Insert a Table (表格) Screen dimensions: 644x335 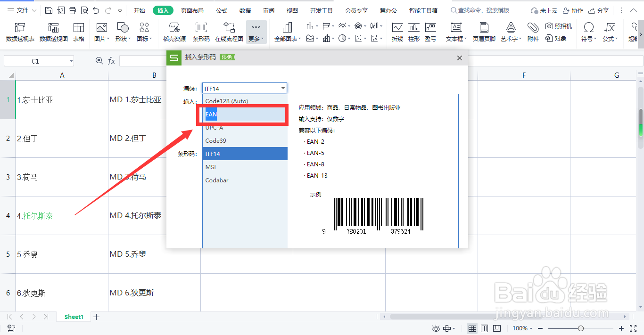(x=79, y=33)
